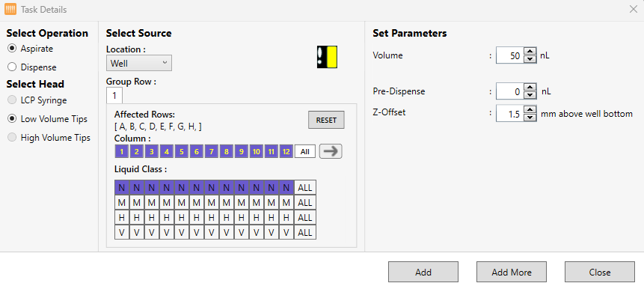Select liquid class V for first column

click(x=122, y=232)
